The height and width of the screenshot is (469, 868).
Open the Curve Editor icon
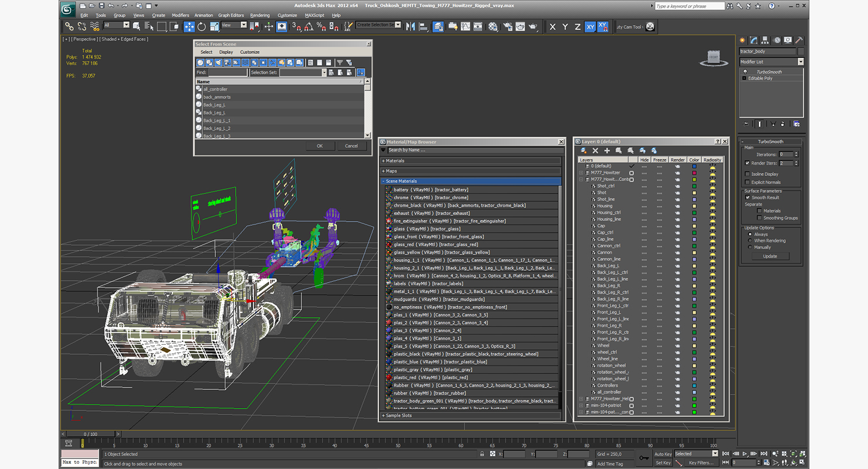(466, 26)
